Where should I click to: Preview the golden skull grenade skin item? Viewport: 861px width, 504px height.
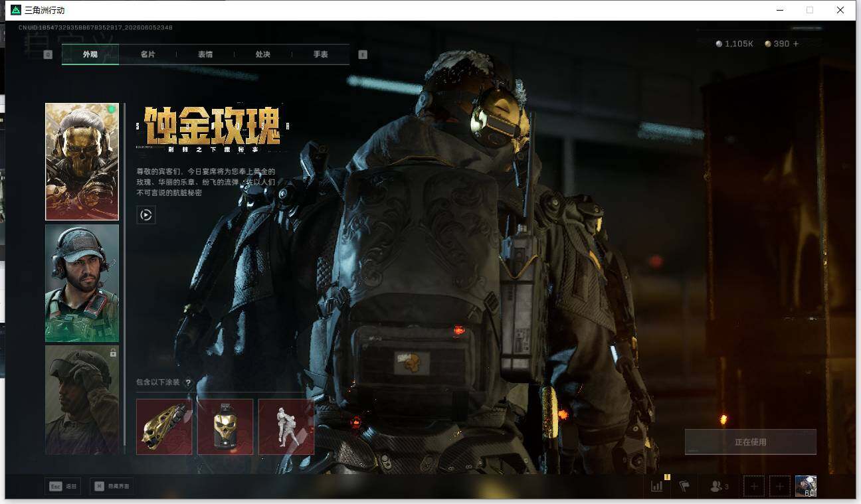225,427
